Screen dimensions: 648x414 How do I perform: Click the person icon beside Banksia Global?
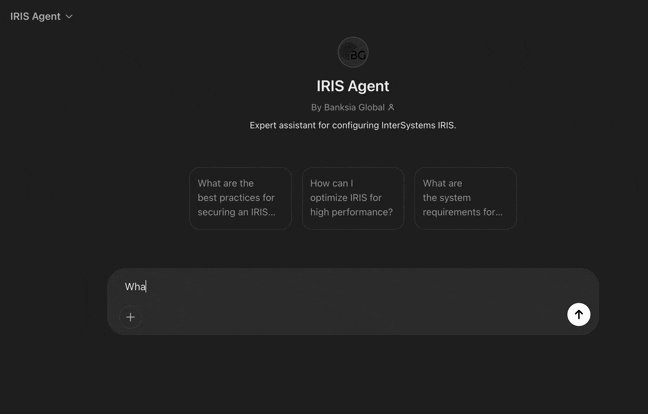point(391,107)
